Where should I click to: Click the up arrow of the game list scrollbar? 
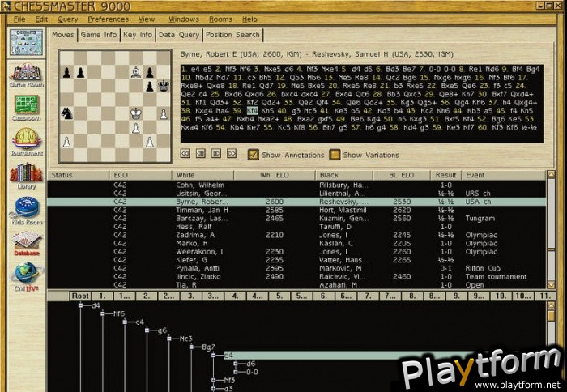point(551,175)
